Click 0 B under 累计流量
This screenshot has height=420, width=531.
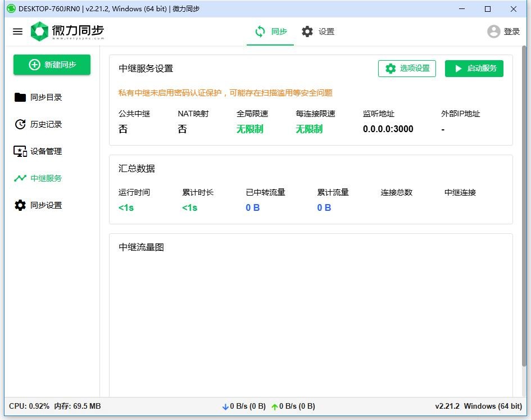click(x=324, y=207)
